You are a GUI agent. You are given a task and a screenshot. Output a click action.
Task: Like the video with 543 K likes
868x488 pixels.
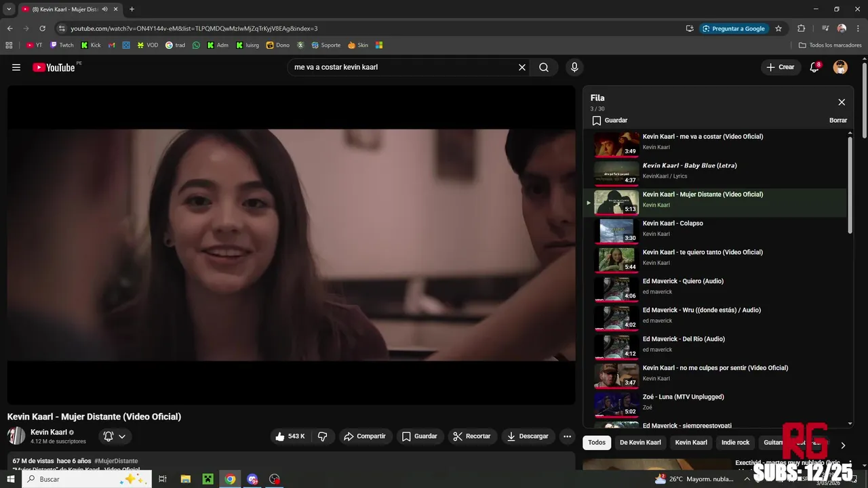click(290, 436)
